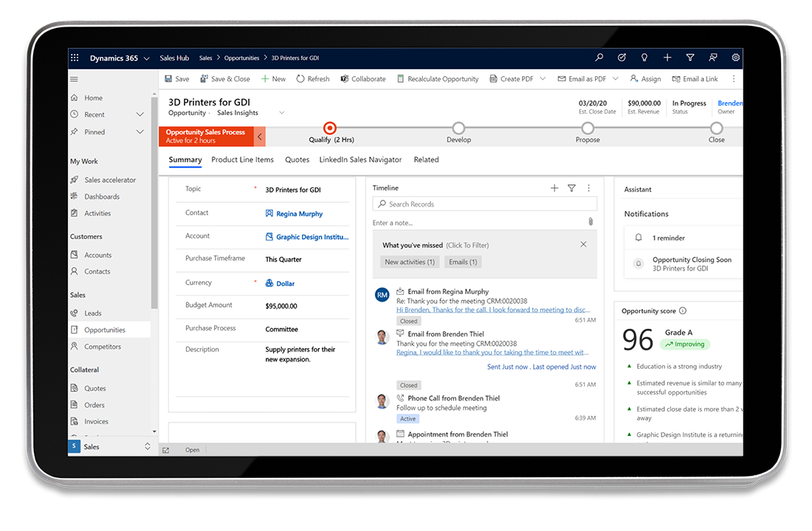Switch to the Summary tab

[x=185, y=160]
